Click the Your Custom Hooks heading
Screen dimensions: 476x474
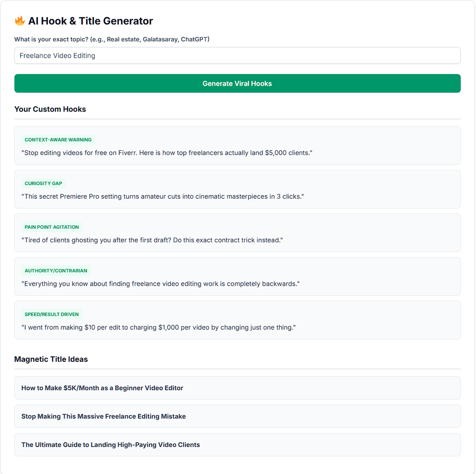coord(50,109)
